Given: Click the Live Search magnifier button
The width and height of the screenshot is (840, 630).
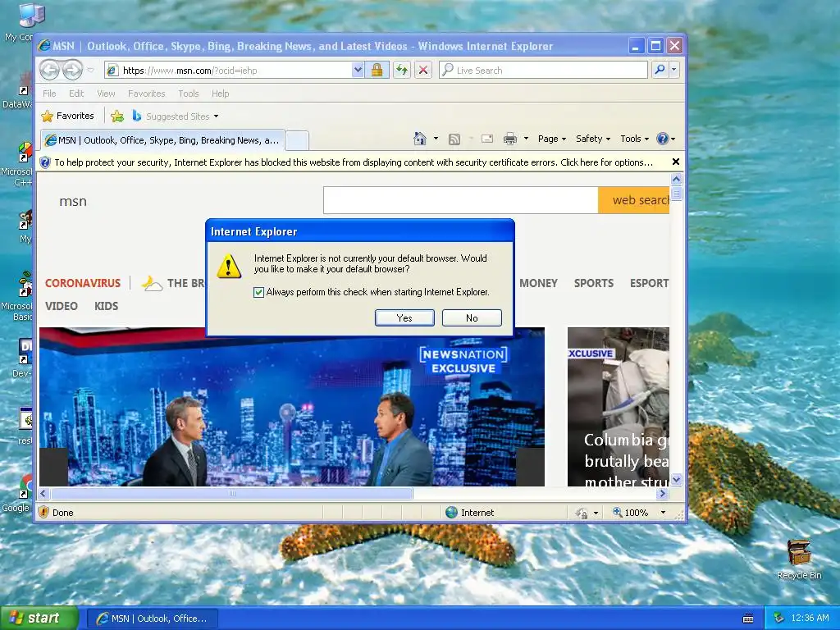Looking at the screenshot, I should (660, 70).
